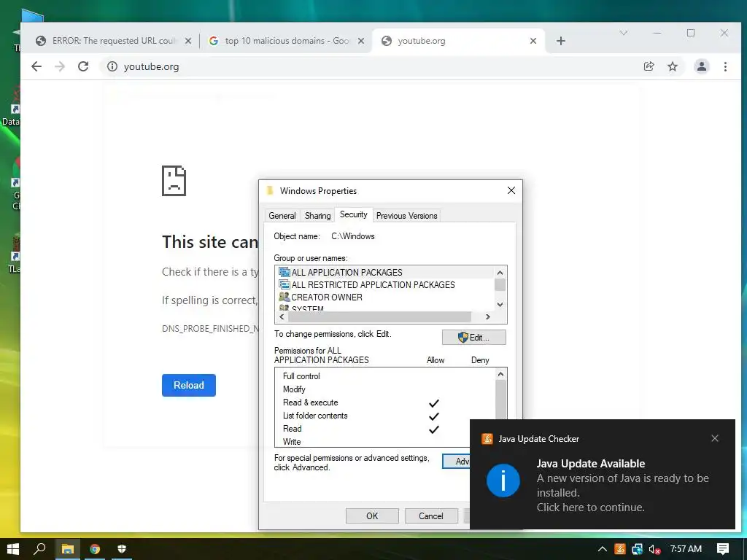View site information icon beside youtube.org
The height and width of the screenshot is (560, 747).
coord(112,66)
